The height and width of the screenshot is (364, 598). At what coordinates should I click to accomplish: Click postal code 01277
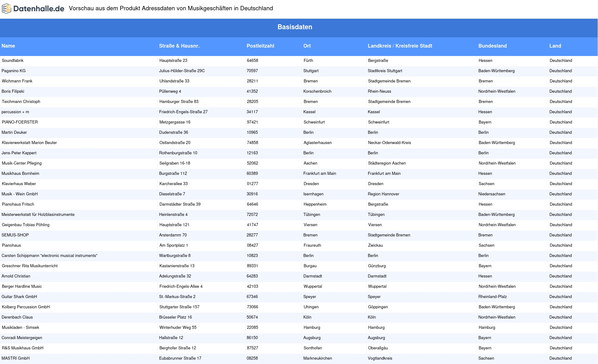click(x=253, y=184)
